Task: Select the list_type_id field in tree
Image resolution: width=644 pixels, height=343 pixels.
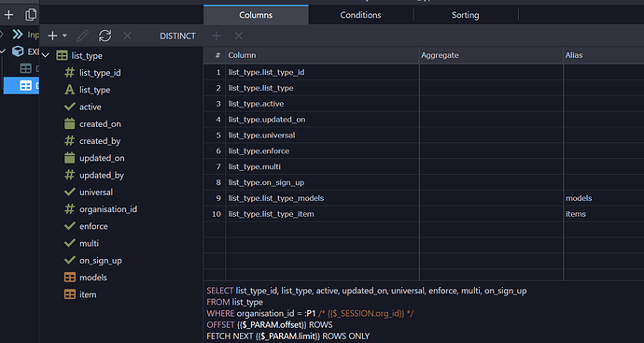Action: point(100,73)
